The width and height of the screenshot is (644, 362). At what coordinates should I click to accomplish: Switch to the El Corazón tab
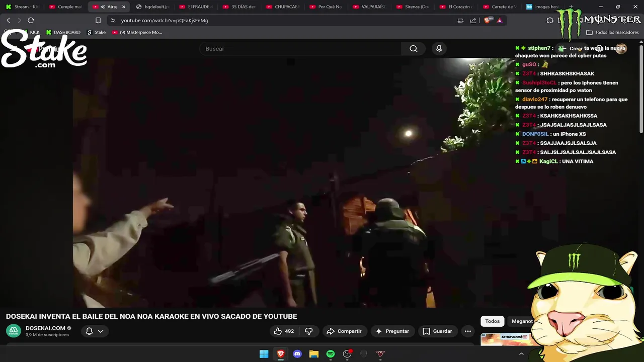point(456,7)
